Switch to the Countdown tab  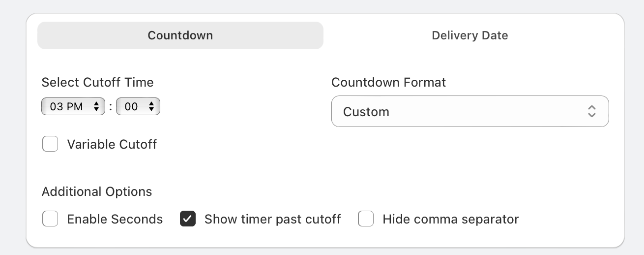(180, 35)
